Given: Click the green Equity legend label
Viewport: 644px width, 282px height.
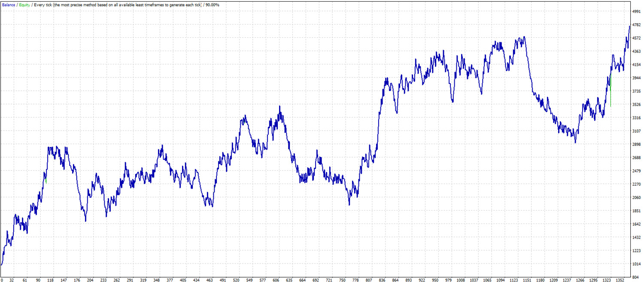Looking at the screenshot, I should (x=25, y=4).
